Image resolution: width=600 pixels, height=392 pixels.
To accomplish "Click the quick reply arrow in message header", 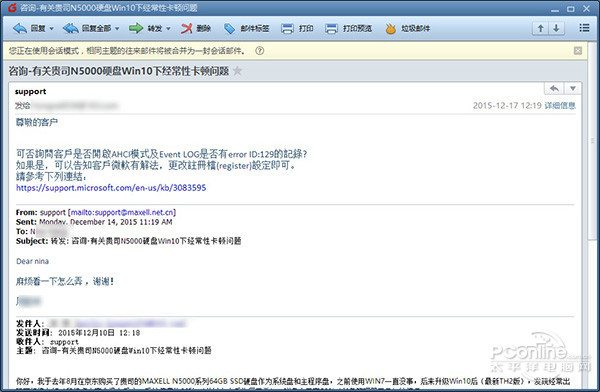I will [554, 88].
